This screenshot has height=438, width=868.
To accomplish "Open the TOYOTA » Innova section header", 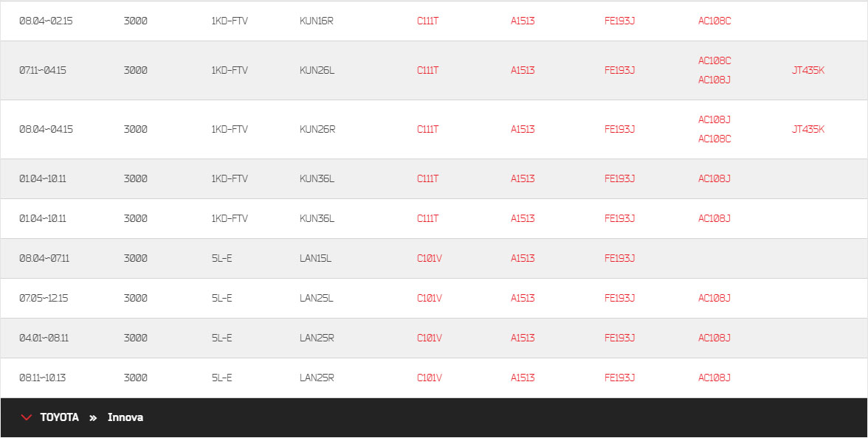I will click(434, 417).
